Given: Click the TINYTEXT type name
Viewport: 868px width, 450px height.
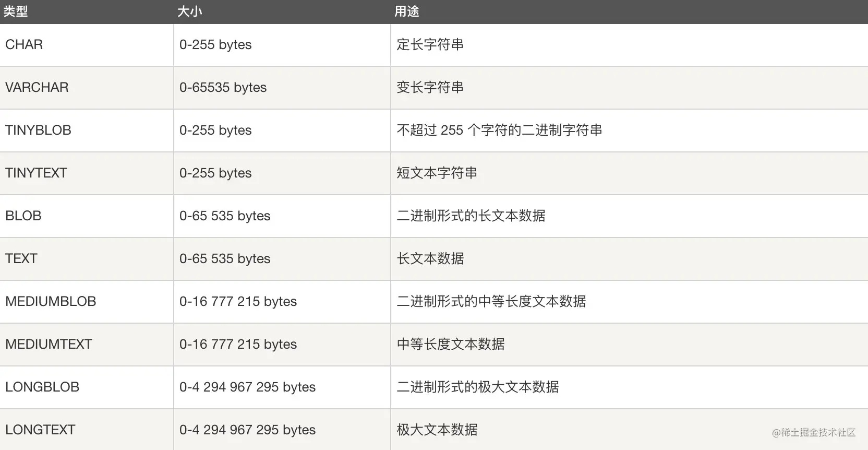Looking at the screenshot, I should (36, 173).
